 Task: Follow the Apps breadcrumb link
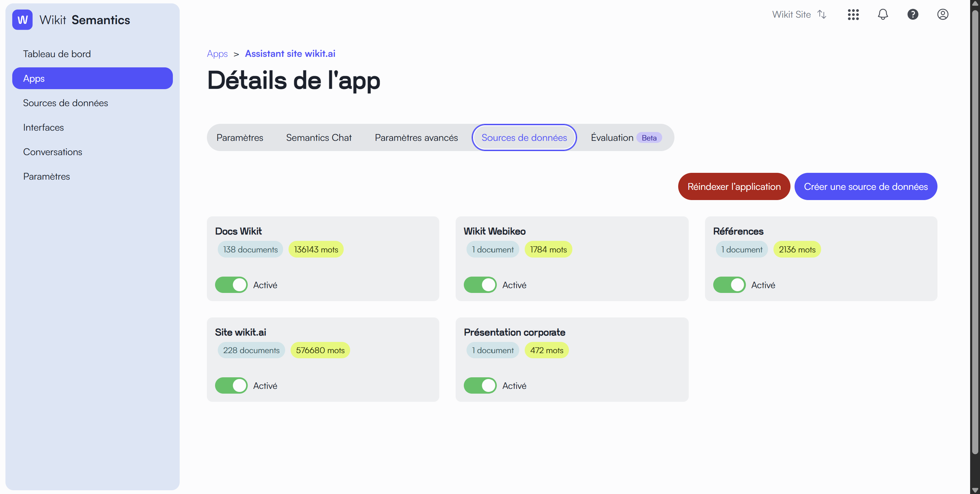click(217, 54)
